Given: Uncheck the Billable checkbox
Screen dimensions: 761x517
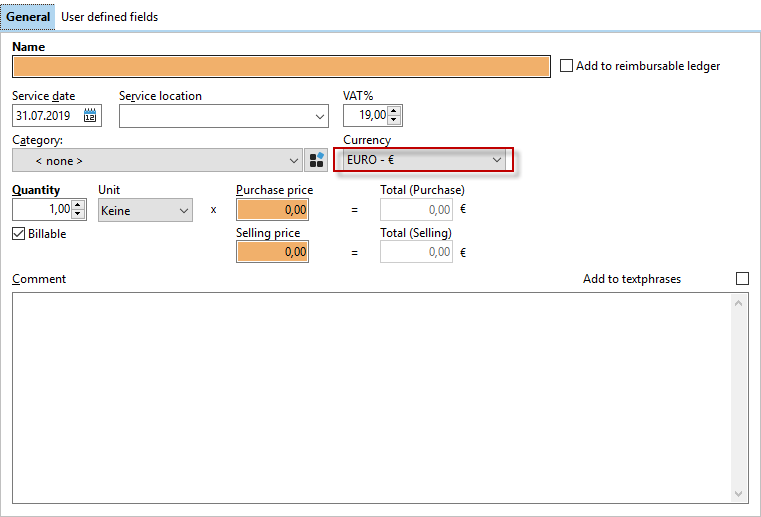Looking at the screenshot, I should pyautogui.click(x=19, y=234).
